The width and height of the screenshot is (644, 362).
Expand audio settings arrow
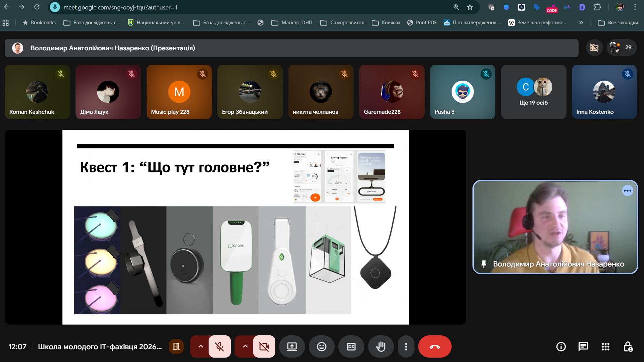[x=201, y=346]
